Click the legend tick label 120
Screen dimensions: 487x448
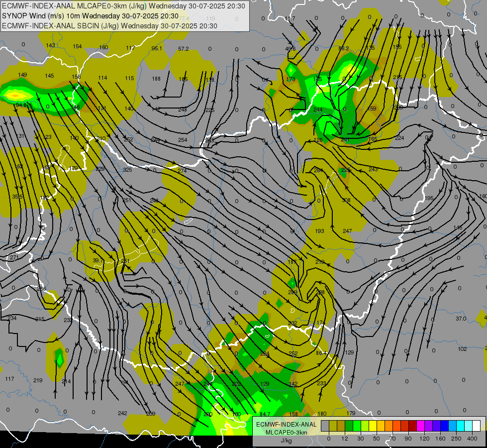click(x=424, y=439)
